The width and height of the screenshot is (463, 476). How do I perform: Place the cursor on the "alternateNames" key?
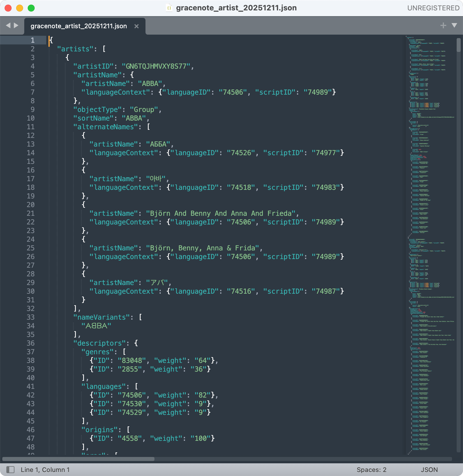click(x=106, y=127)
